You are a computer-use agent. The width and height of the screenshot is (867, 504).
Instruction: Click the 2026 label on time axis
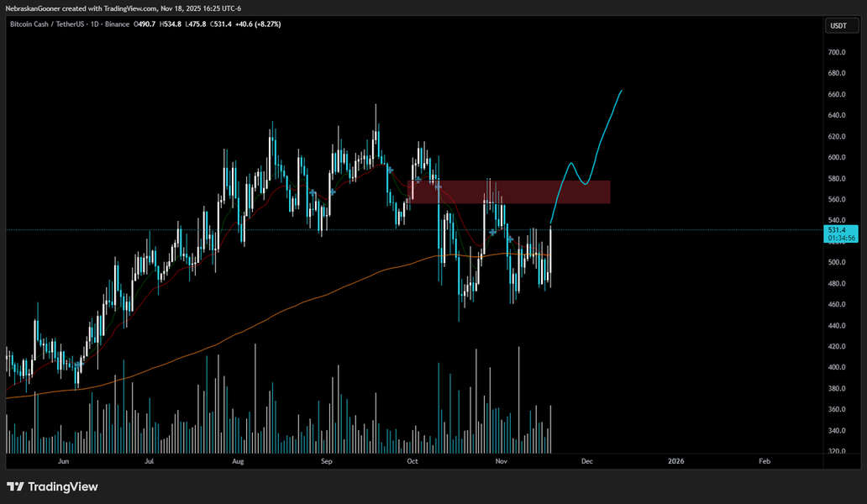point(675,461)
